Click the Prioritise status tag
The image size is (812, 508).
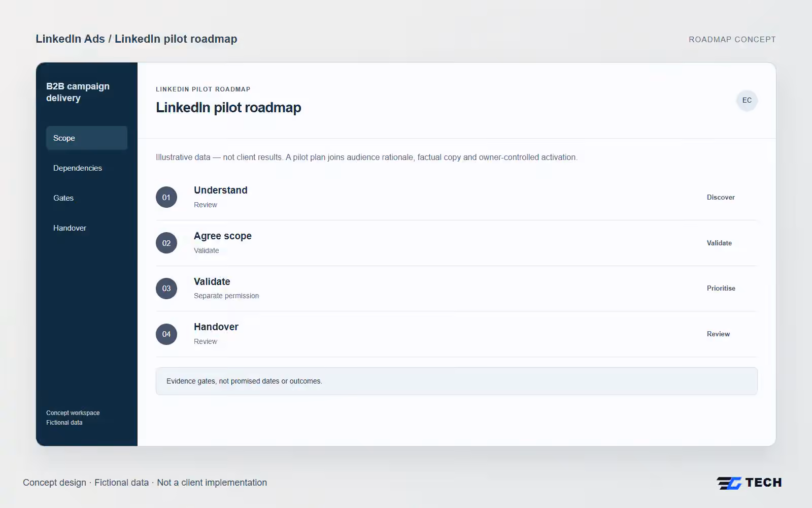pyautogui.click(x=721, y=289)
